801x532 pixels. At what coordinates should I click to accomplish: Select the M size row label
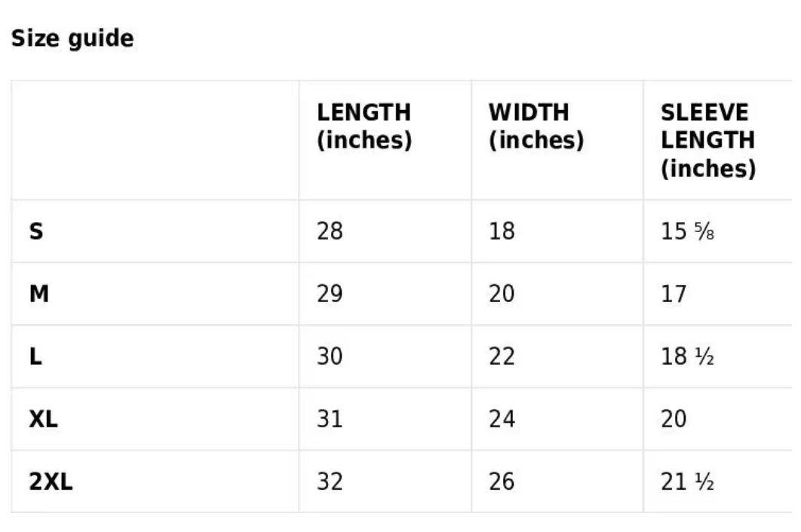coord(39,294)
